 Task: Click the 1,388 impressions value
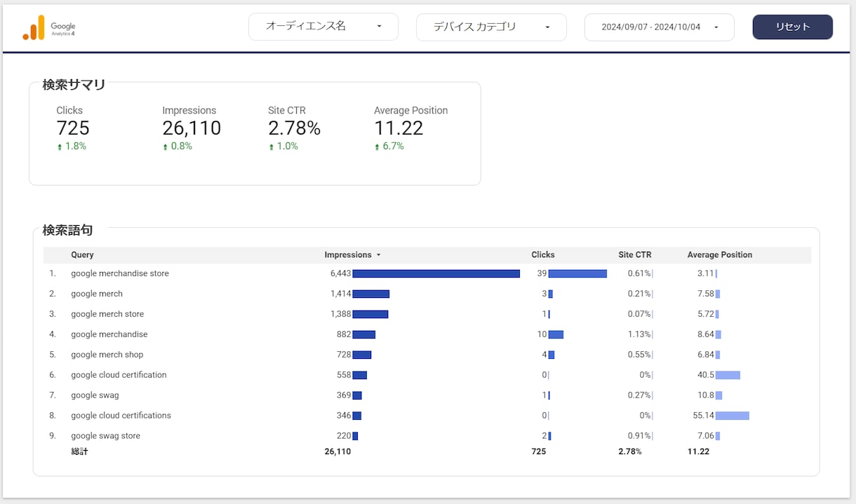tap(340, 314)
